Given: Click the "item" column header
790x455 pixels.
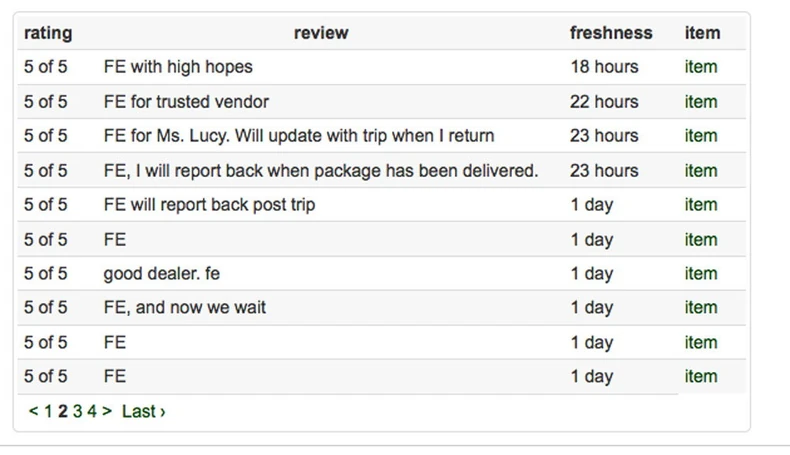Looking at the screenshot, I should 702,33.
